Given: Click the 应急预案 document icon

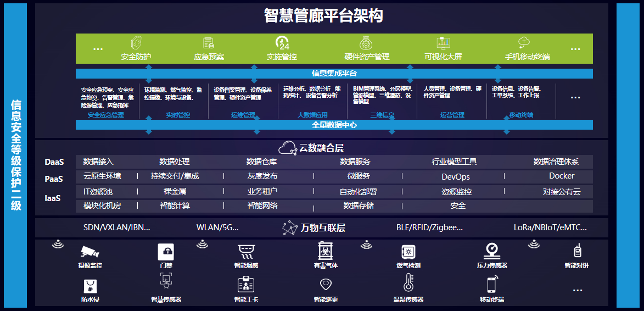Looking at the screenshot, I should (209, 43).
